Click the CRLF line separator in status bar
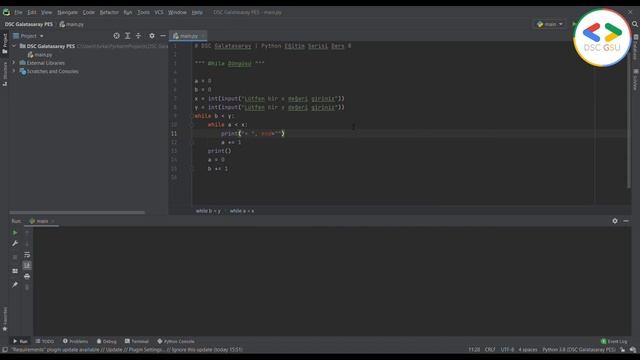Viewport: 640px width, 360px height. click(x=490, y=350)
